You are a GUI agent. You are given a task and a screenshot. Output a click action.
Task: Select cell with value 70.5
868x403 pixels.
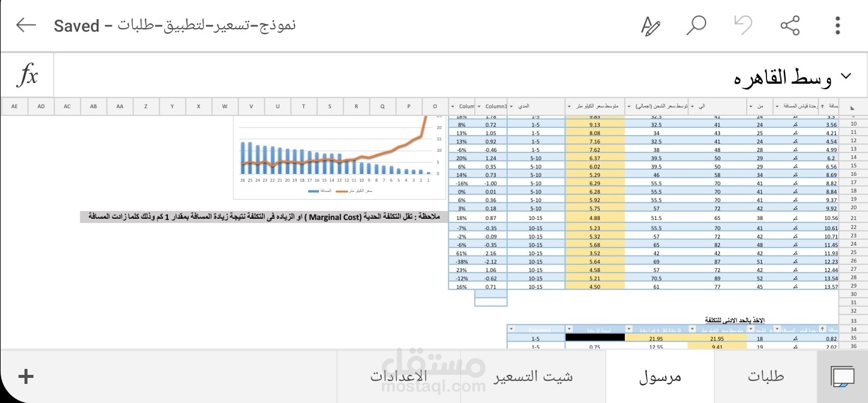pyautogui.click(x=656, y=278)
